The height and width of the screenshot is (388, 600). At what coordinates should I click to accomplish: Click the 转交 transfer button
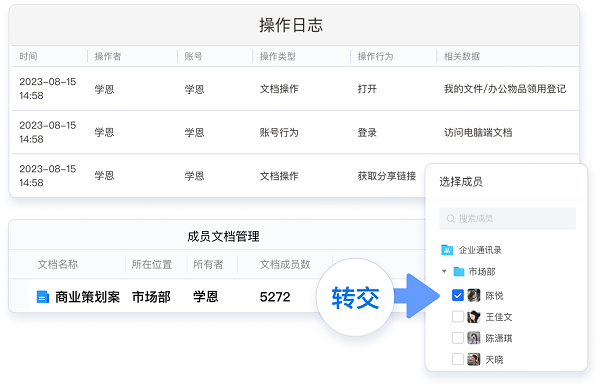pyautogui.click(x=355, y=298)
